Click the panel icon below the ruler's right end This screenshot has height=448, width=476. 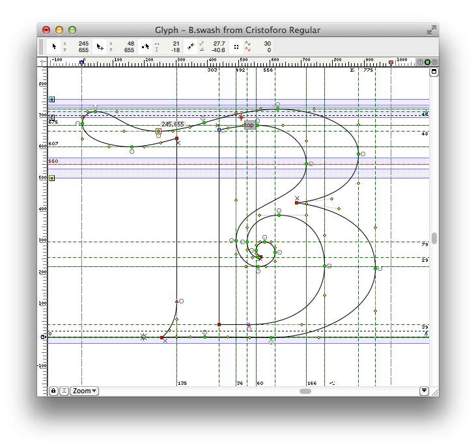tap(434, 72)
